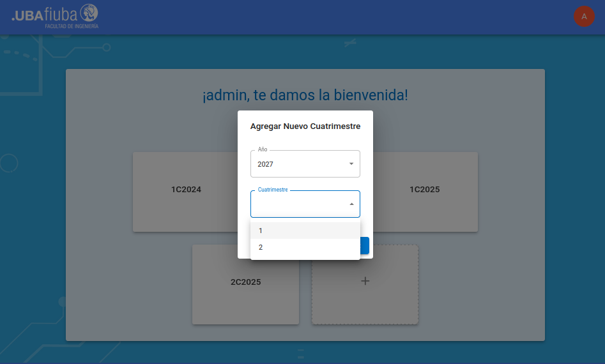
Task: Click the Año dropdown arrow
Action: pos(351,164)
